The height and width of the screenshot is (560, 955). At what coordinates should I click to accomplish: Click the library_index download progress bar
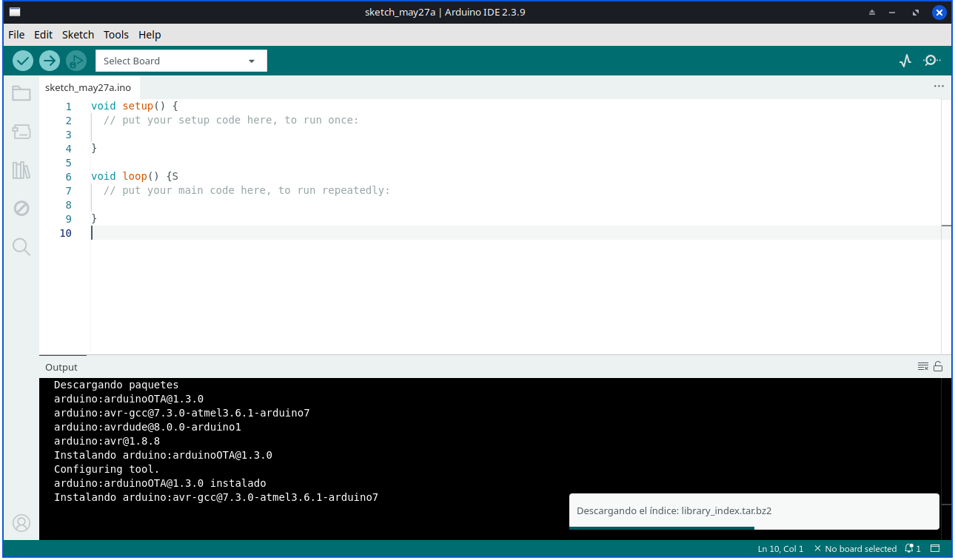point(754,528)
